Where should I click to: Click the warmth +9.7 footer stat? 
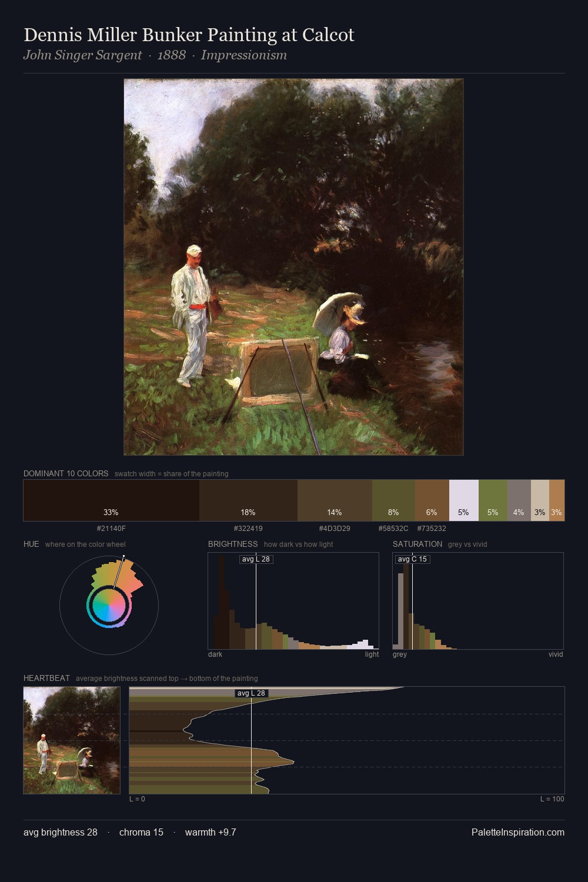[x=211, y=832]
